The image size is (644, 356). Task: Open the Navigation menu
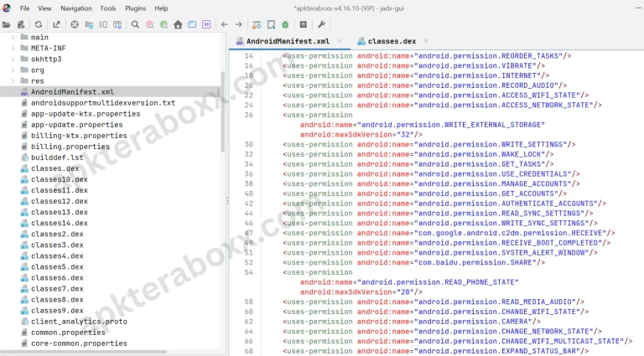pos(76,8)
